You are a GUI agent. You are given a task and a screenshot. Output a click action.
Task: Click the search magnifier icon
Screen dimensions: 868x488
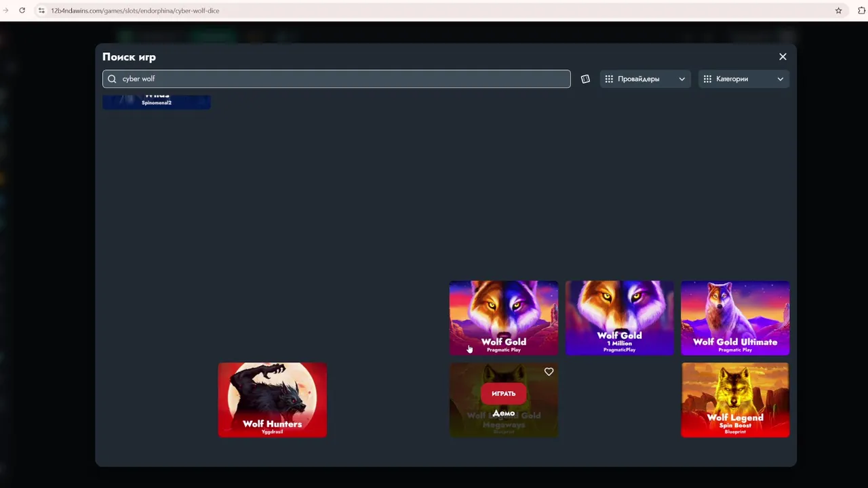pos(113,79)
